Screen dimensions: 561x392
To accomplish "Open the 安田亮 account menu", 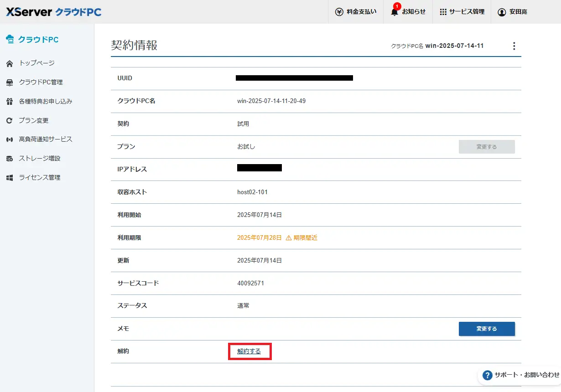I will pyautogui.click(x=513, y=12).
